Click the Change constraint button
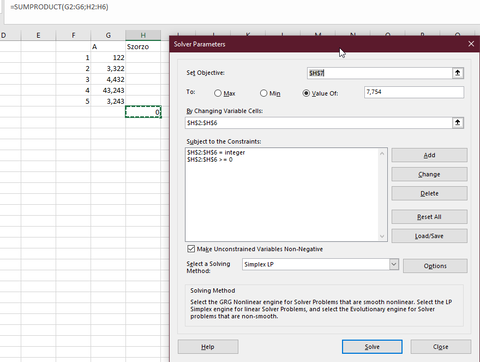 coord(429,174)
